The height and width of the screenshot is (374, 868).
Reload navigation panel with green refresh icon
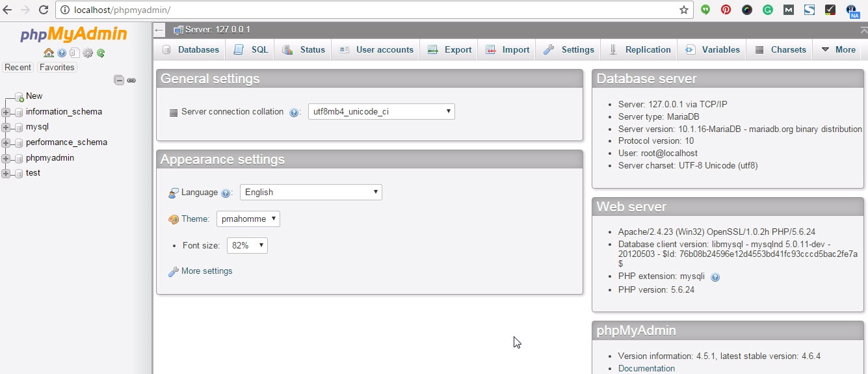(x=101, y=53)
